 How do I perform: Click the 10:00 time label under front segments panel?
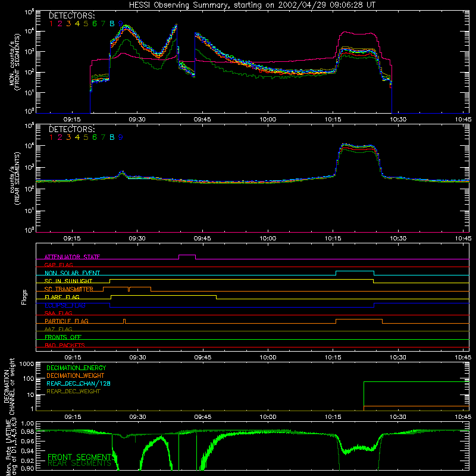[268, 120]
